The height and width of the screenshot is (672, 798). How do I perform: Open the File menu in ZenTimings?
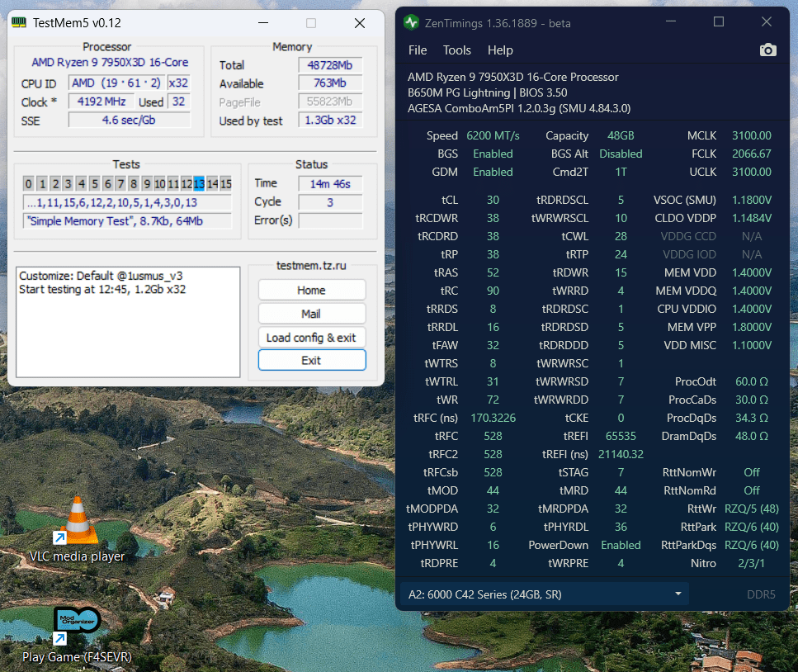coord(418,50)
